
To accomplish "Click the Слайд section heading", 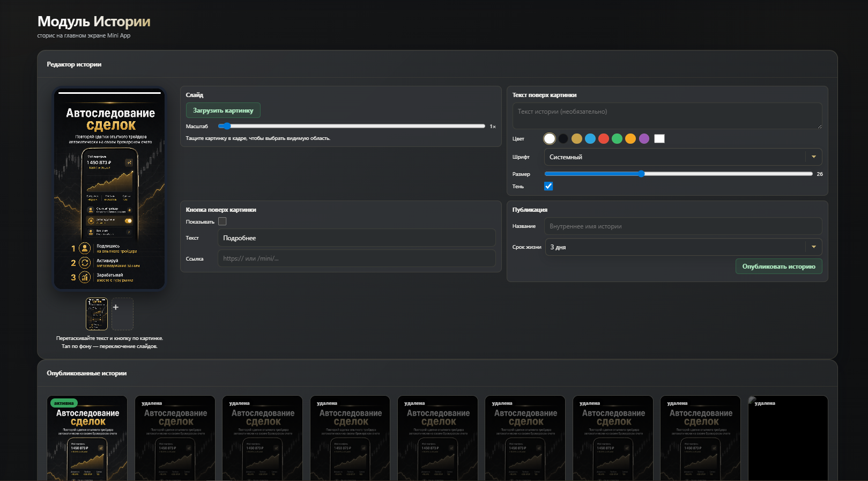I will [195, 95].
